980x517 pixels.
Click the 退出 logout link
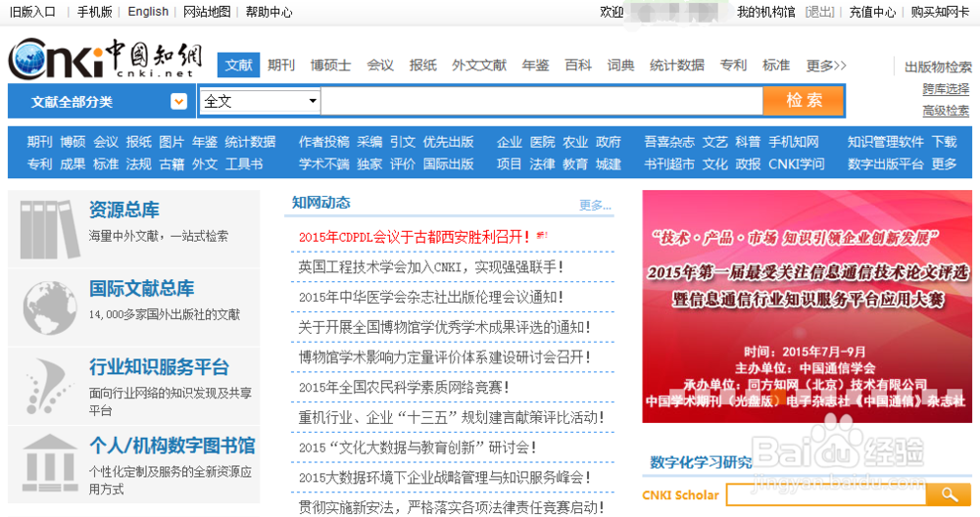(x=819, y=12)
